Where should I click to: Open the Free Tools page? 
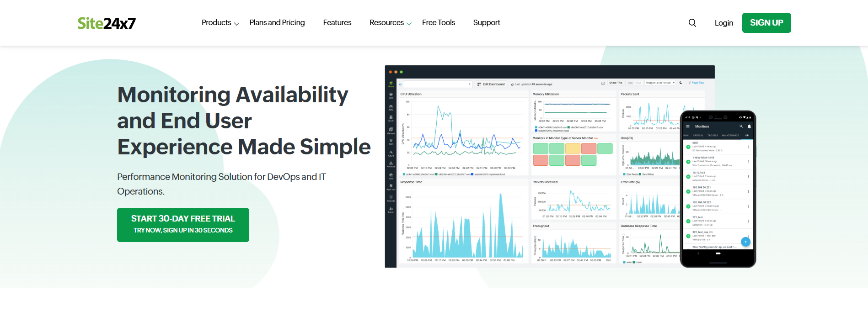pos(439,23)
